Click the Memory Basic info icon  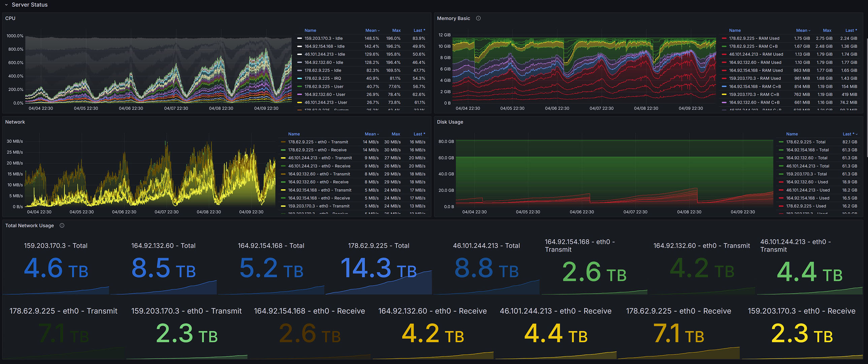(x=479, y=18)
